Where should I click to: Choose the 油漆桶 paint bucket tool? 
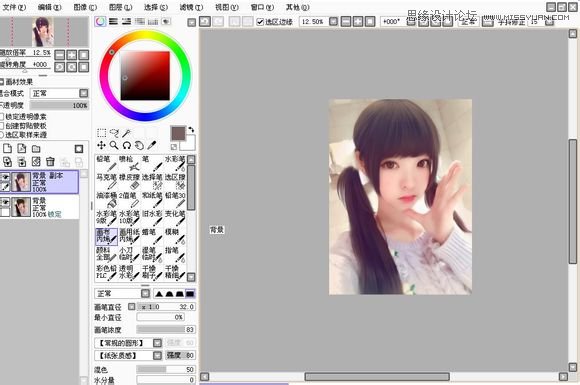tap(107, 199)
